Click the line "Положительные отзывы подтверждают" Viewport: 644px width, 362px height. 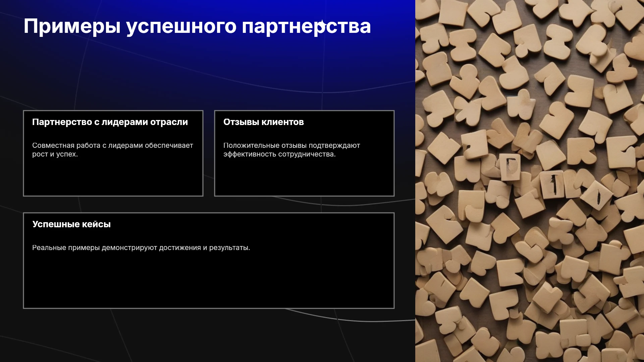(x=292, y=145)
